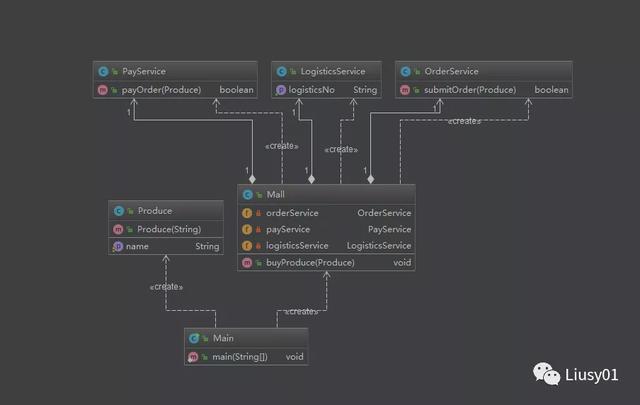The width and height of the screenshot is (640, 405).
Task: Click the class icon next to LogisticsService
Action: pos(280,71)
